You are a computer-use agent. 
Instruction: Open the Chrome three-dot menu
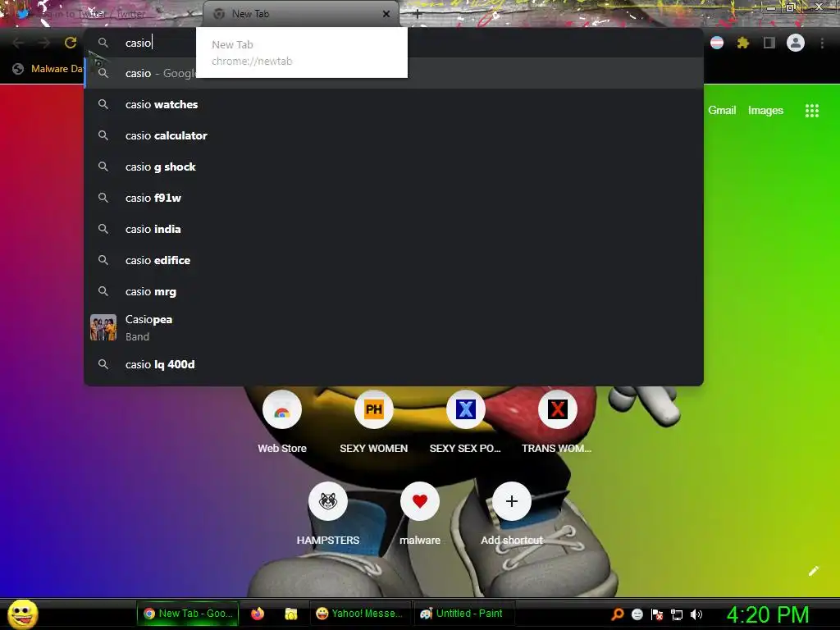tap(822, 43)
